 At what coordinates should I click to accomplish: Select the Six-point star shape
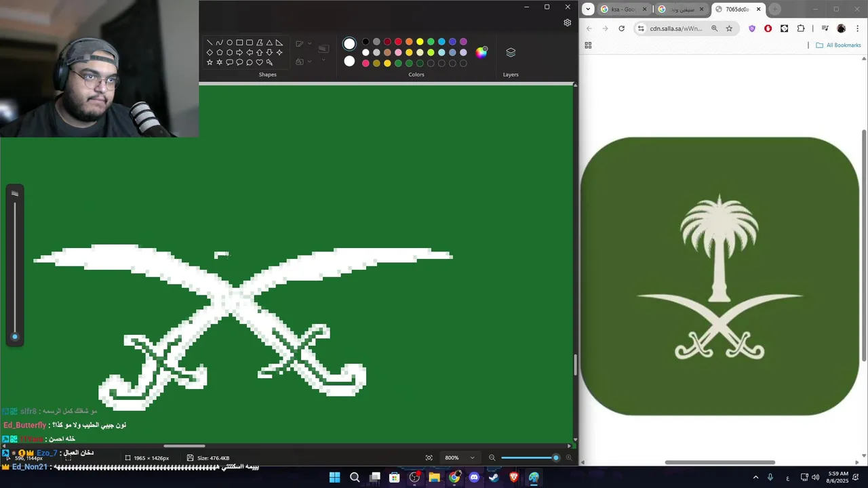[x=219, y=62]
